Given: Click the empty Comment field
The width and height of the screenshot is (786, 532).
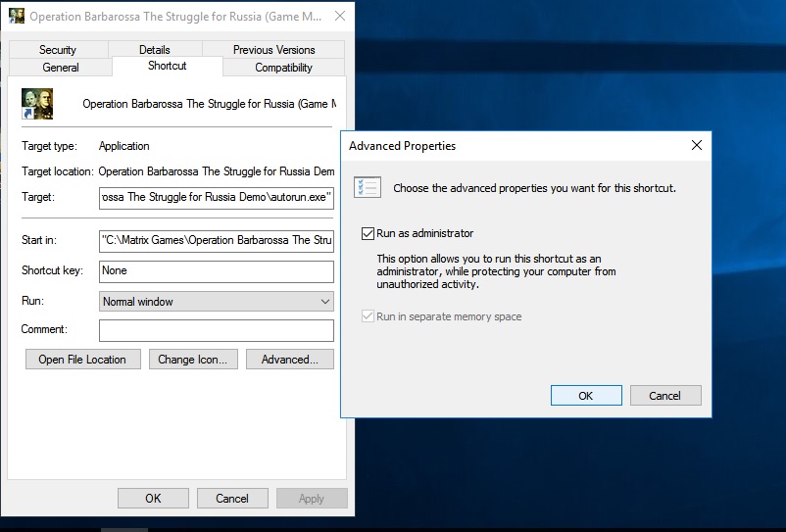Looking at the screenshot, I should point(217,330).
